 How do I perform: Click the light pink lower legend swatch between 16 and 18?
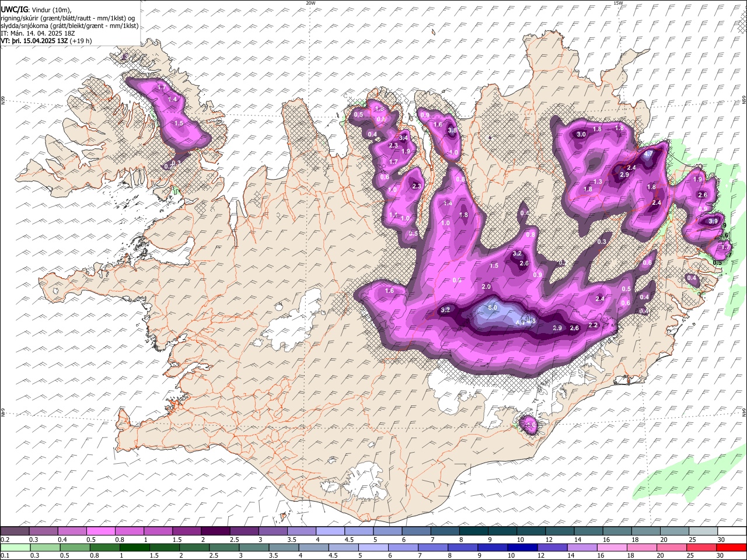click(612, 547)
